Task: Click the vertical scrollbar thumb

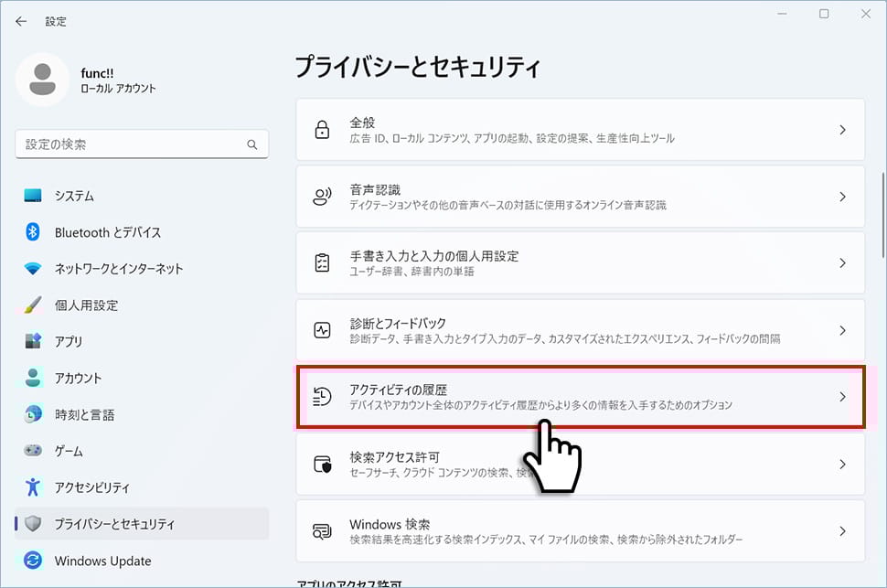Action: (x=883, y=215)
